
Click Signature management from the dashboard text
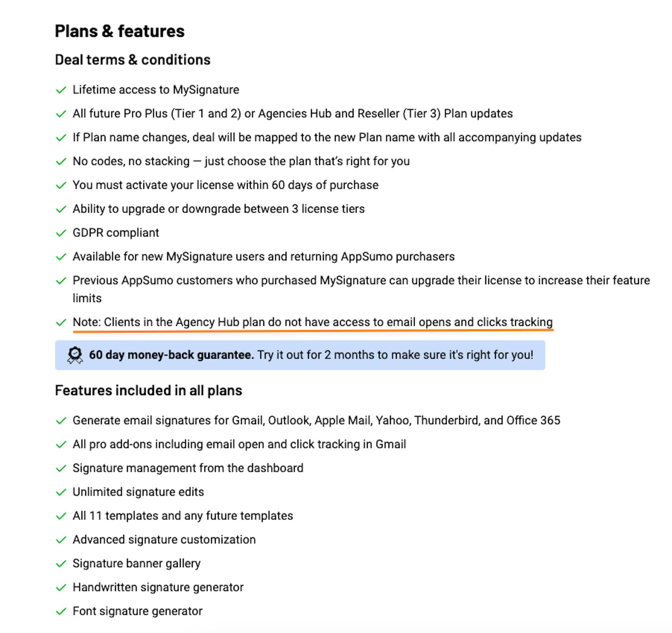(x=188, y=468)
